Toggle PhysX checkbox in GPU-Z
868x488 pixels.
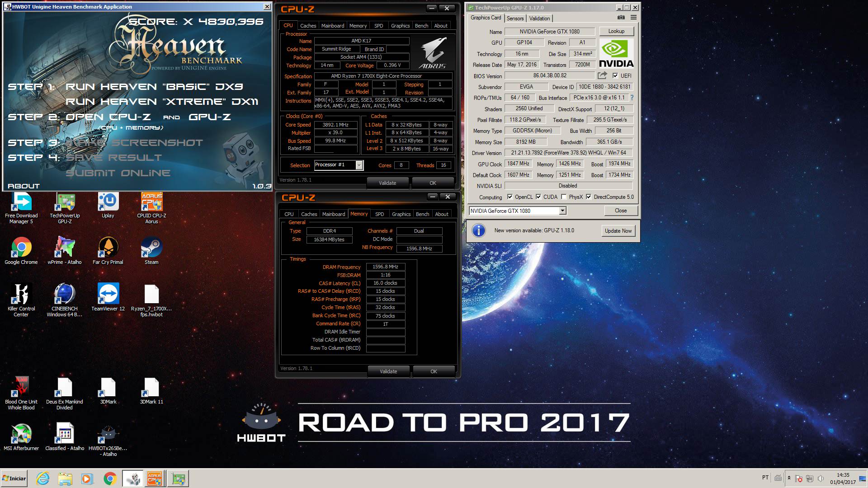[x=564, y=197]
